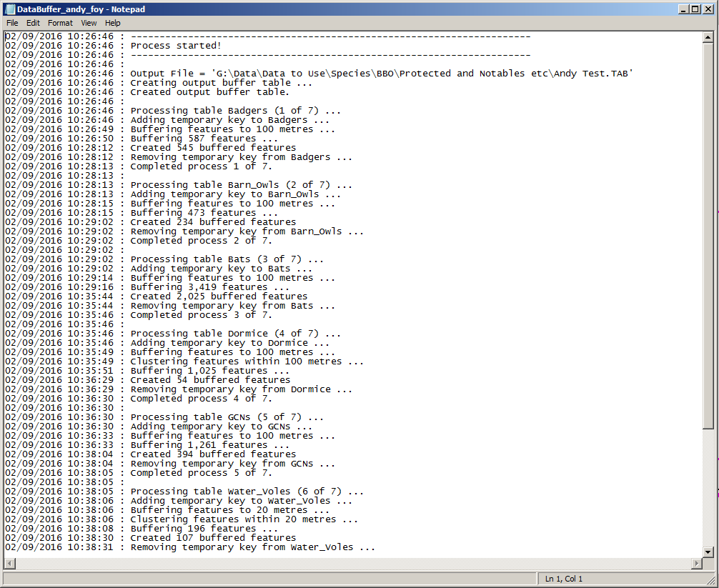Click 'Removing temporary key from Bats' line

[233, 306]
